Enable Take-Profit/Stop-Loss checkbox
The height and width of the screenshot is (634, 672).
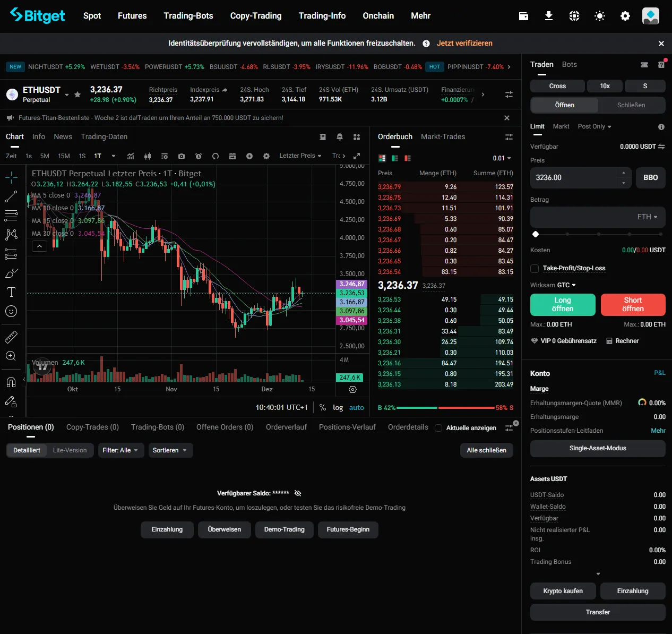pos(535,269)
